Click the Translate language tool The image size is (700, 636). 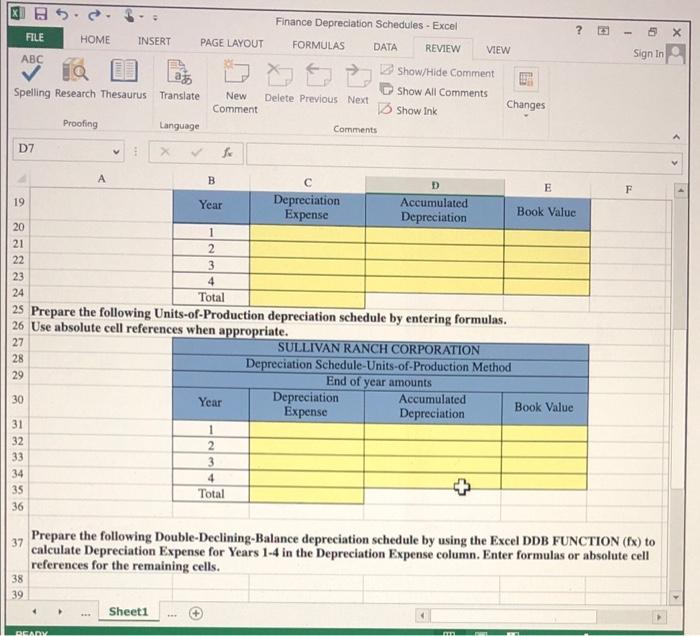tap(179, 80)
